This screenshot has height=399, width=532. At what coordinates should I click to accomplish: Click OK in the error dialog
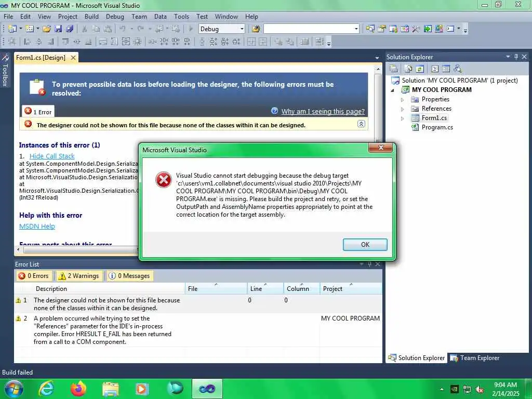click(365, 244)
